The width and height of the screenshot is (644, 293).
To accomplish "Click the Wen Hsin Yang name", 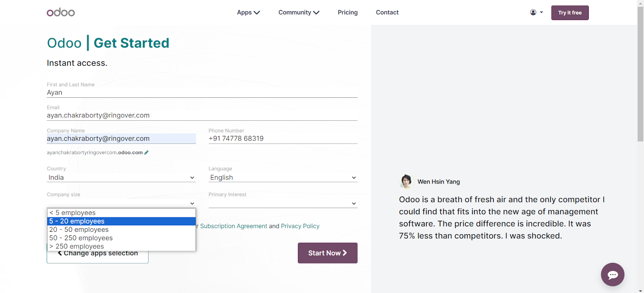I will coord(439,182).
